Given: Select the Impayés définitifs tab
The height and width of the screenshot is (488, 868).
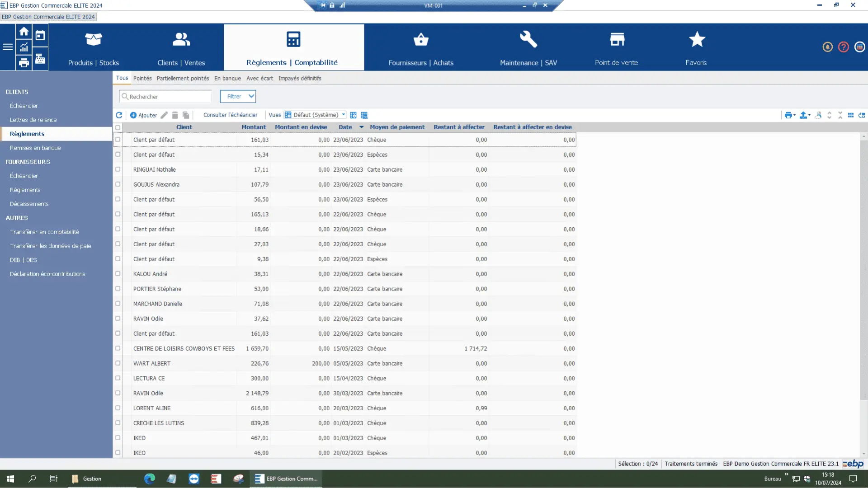Looking at the screenshot, I should point(300,78).
